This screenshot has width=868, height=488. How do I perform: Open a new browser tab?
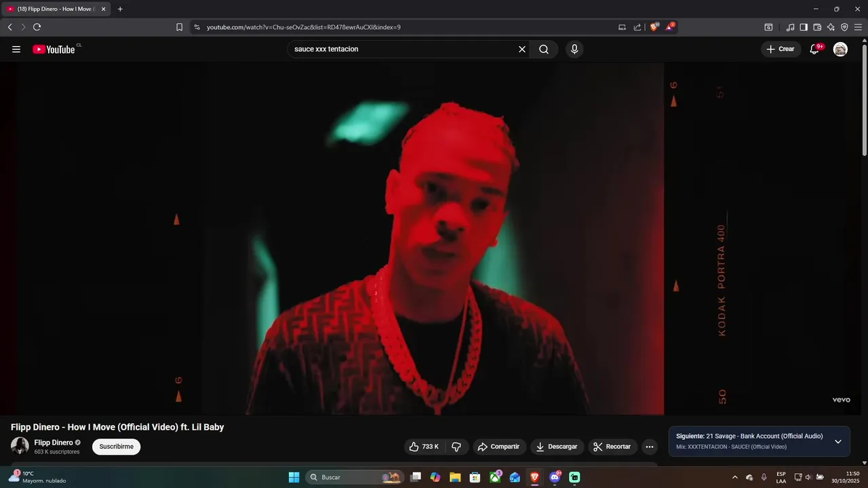120,9
